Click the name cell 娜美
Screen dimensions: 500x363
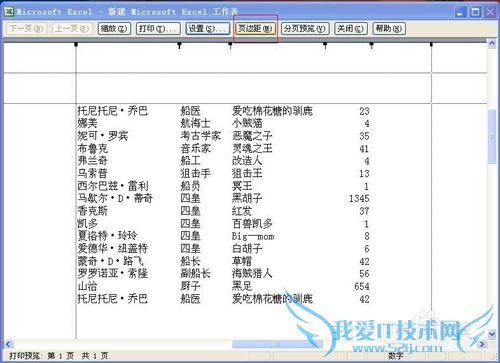[x=87, y=123]
